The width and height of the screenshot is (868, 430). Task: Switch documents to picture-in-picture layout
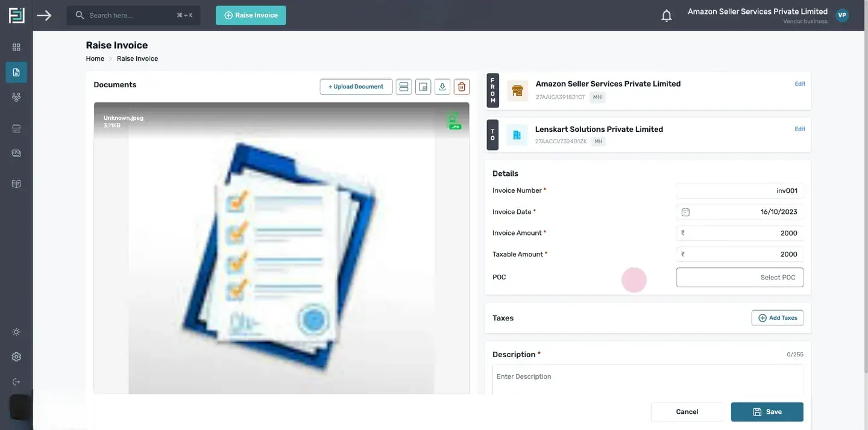[423, 87]
